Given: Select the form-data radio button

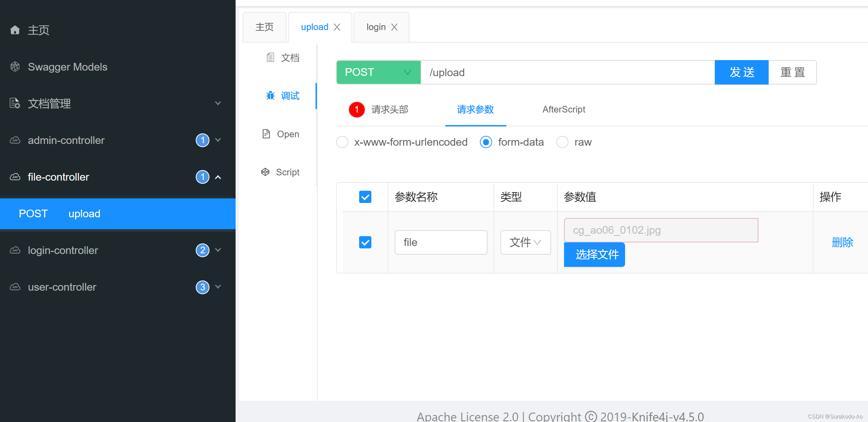Looking at the screenshot, I should (x=485, y=142).
